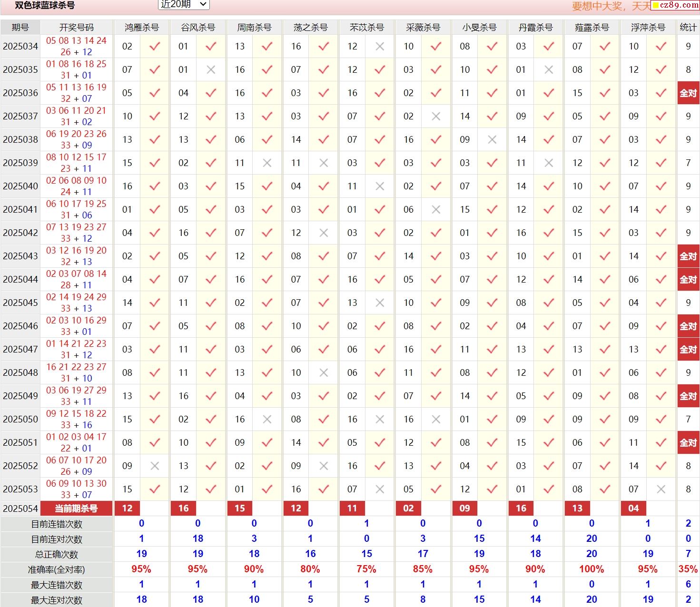Click the 准确率(全对率) row label

pos(57,570)
